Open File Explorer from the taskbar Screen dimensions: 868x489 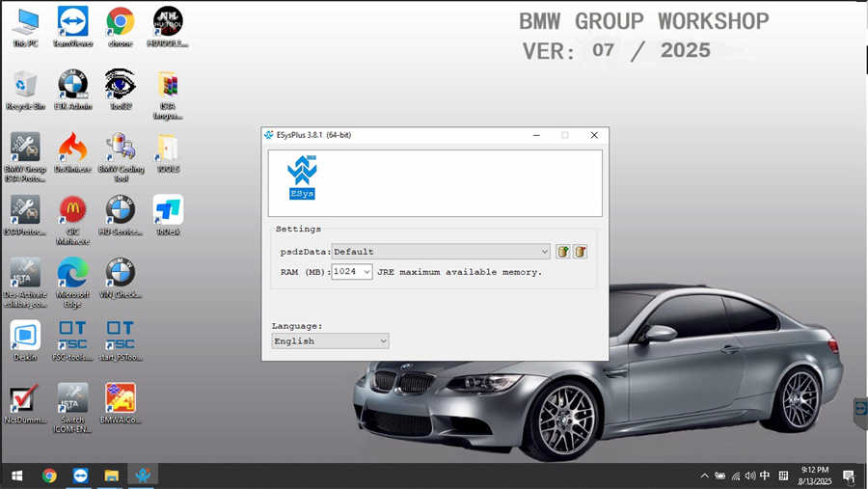coord(111,475)
